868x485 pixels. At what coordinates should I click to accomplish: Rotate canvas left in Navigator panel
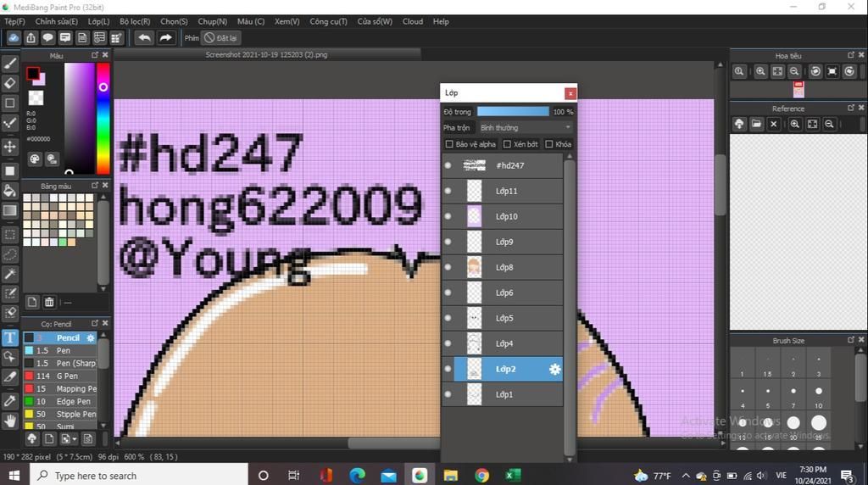click(815, 71)
